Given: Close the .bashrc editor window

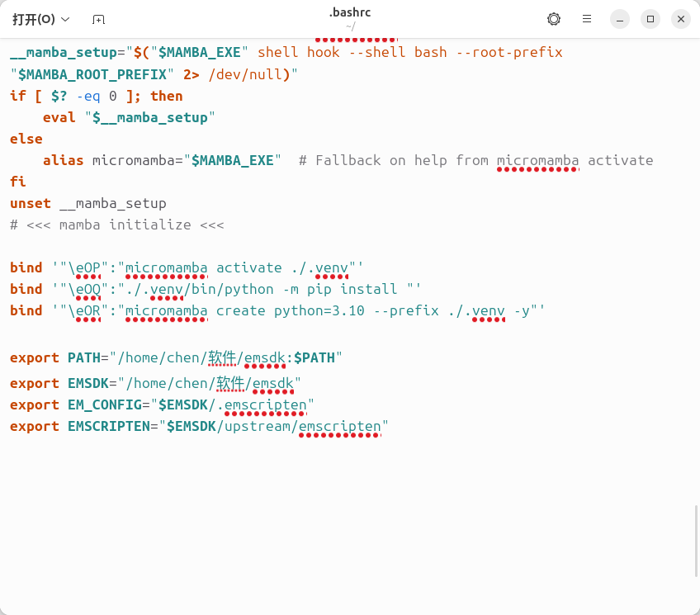Looking at the screenshot, I should pyautogui.click(x=680, y=19).
